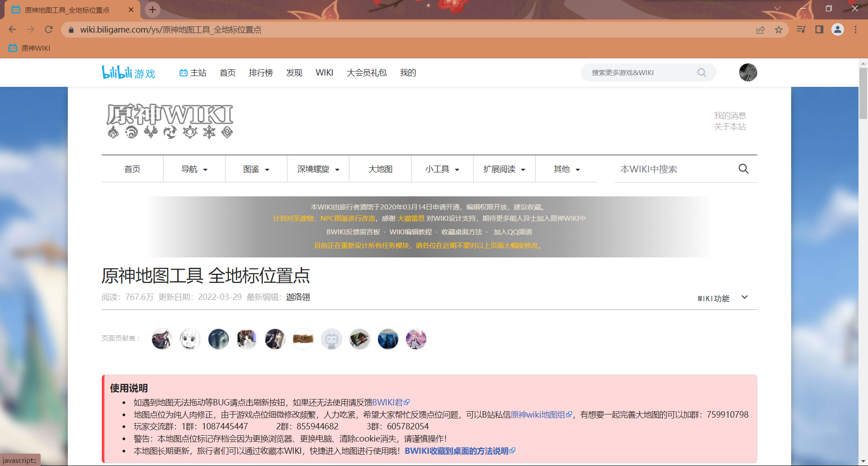Image resolution: width=868 pixels, height=466 pixels.
Task: Open the media control icon in toolbar
Action: [x=801, y=29]
